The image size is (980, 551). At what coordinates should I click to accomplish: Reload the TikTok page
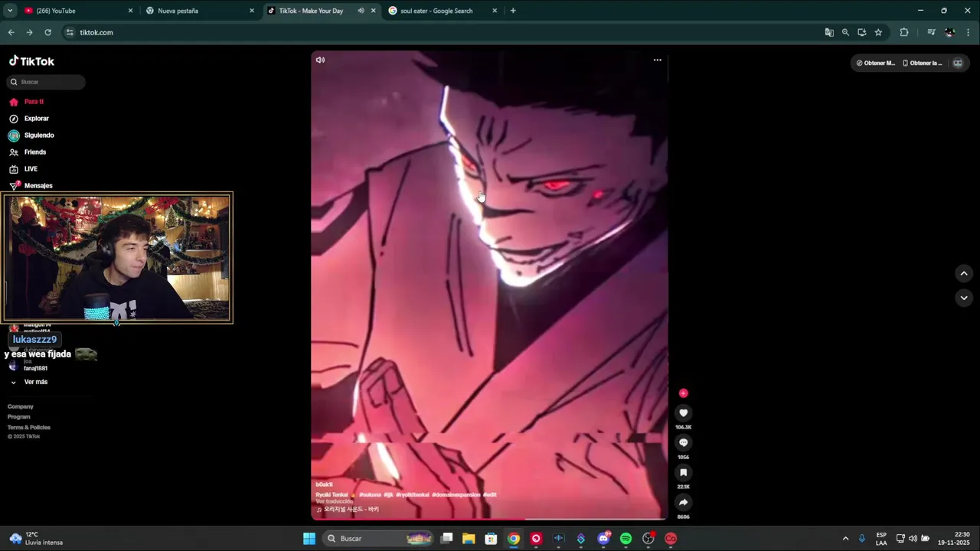click(47, 32)
